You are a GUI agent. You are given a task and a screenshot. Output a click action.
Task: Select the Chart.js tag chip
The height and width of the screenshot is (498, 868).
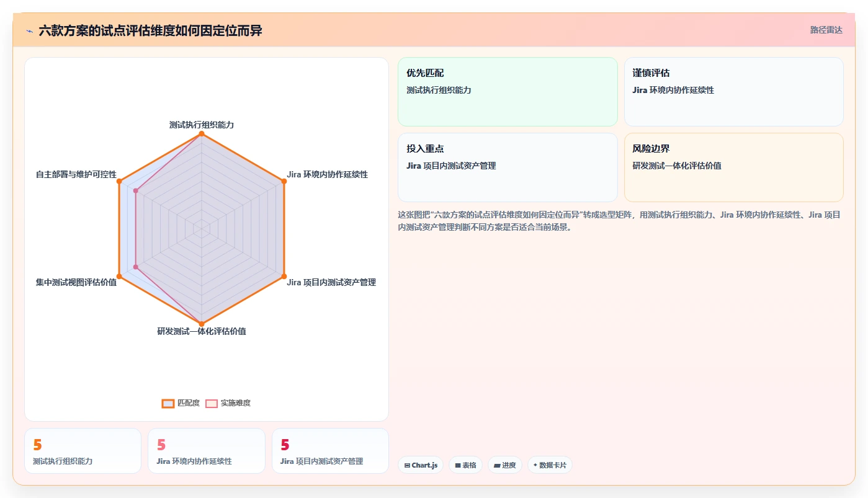tap(421, 465)
